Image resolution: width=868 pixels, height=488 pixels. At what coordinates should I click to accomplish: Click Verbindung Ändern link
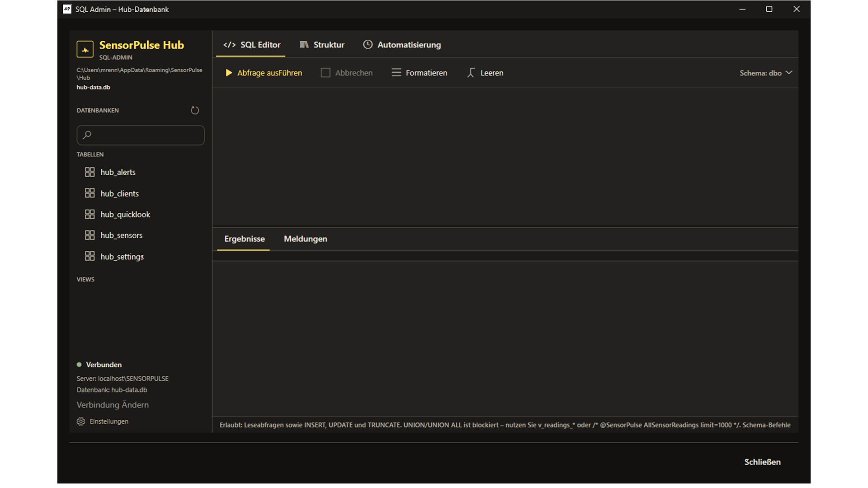(x=113, y=405)
